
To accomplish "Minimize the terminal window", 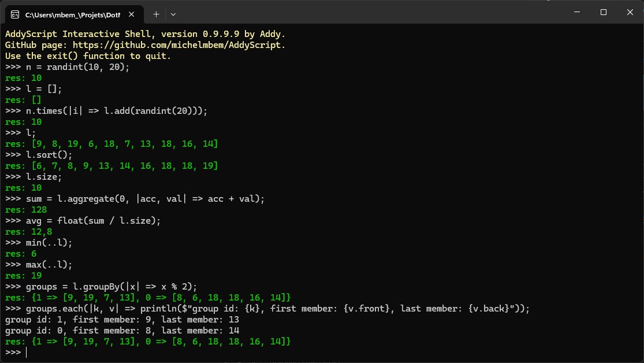I will pos(576,12).
